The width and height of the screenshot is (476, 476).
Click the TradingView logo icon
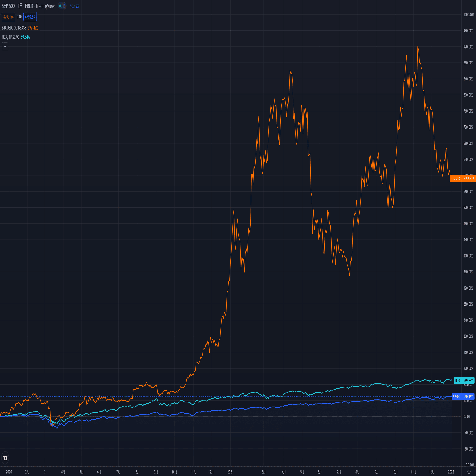point(5,458)
